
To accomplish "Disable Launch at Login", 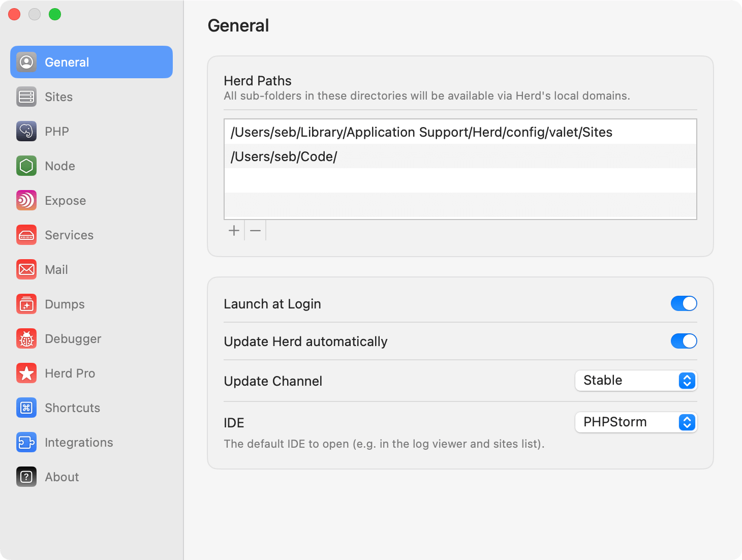I will pos(684,303).
